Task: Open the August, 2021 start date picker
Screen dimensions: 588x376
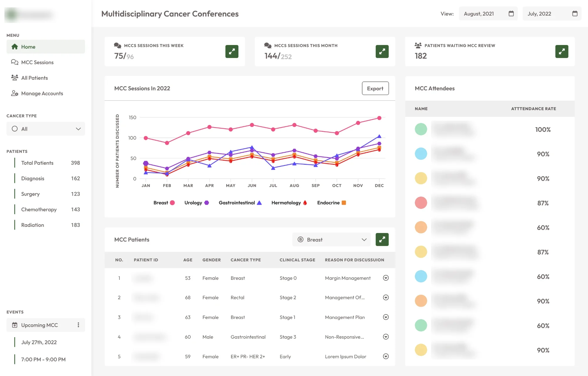Action: click(x=488, y=14)
